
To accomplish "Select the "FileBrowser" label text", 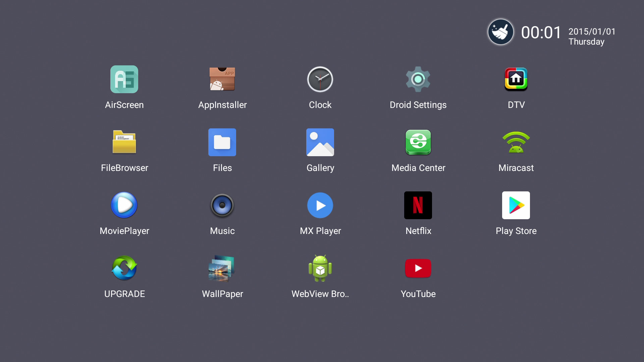I will pos(124,168).
